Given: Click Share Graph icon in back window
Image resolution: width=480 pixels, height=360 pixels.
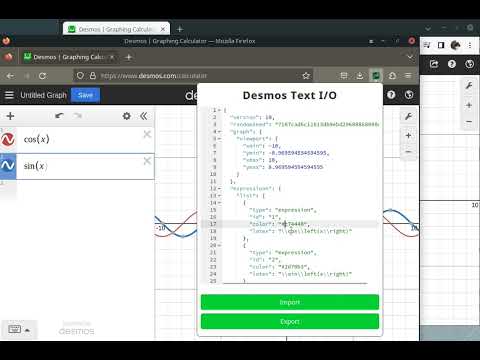Looking at the screenshot, I should tap(434, 64).
